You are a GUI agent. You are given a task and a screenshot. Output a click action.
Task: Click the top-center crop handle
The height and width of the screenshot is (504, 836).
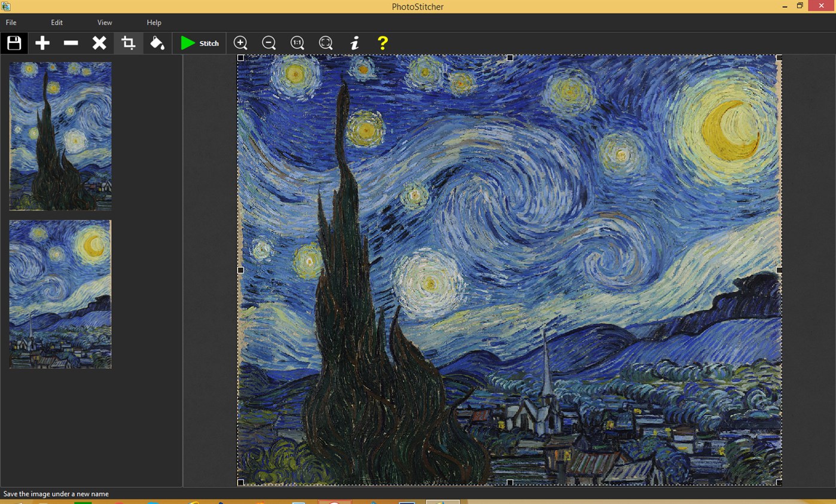click(510, 58)
